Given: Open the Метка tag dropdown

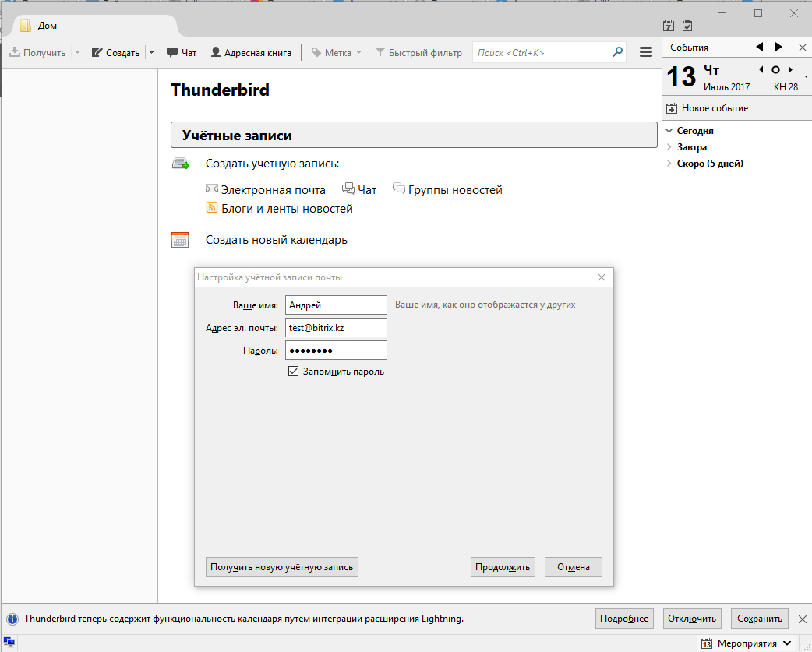Looking at the screenshot, I should pos(336,53).
